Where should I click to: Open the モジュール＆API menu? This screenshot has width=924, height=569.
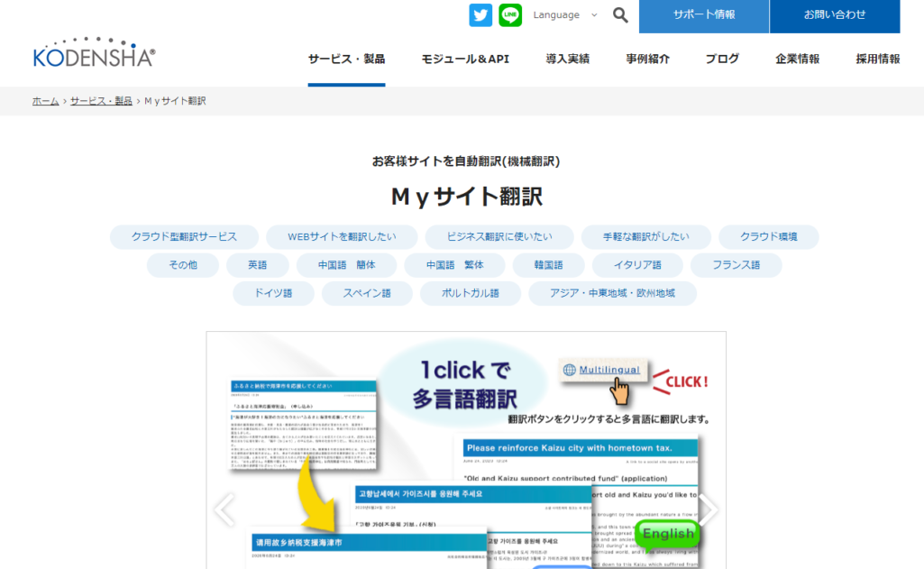click(464, 58)
